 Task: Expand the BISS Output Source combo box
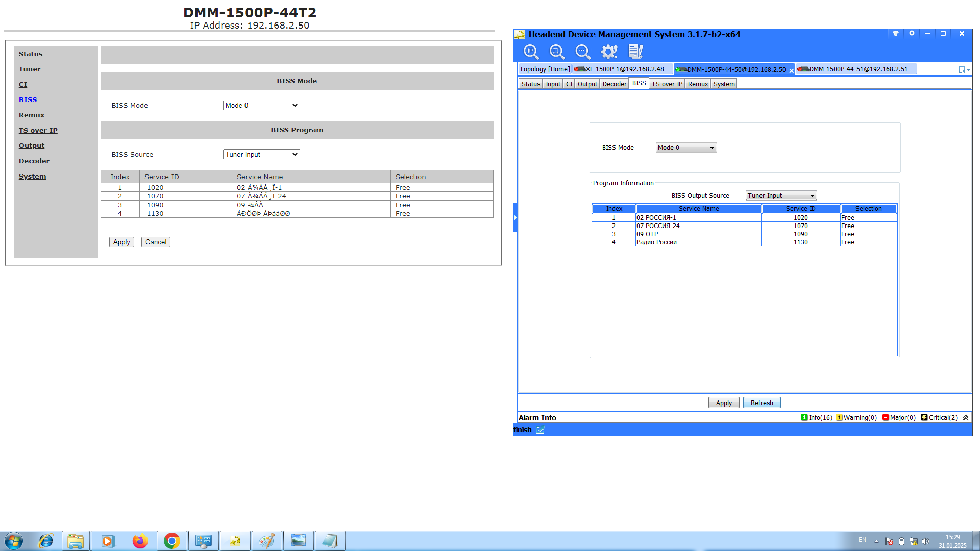(x=781, y=196)
